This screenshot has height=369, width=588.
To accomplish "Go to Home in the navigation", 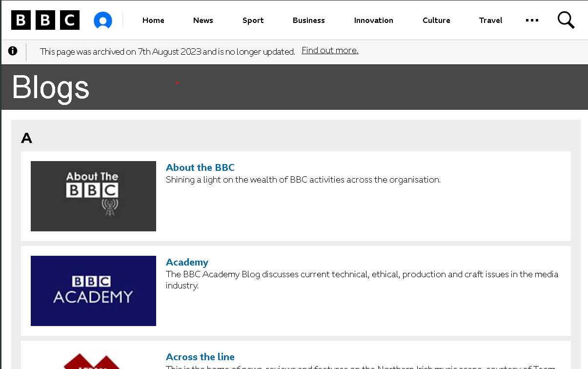I will click(x=153, y=20).
